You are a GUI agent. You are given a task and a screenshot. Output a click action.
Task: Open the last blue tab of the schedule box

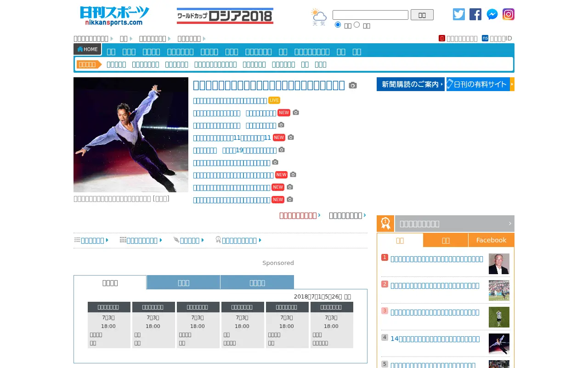(257, 282)
